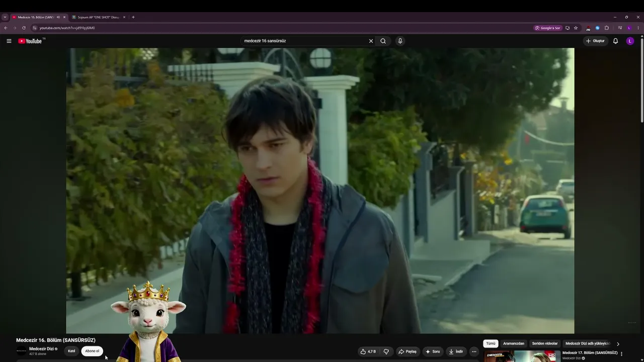The height and width of the screenshot is (362, 644).
Task: Click the video player to pause playback
Action: pyautogui.click(x=320, y=191)
